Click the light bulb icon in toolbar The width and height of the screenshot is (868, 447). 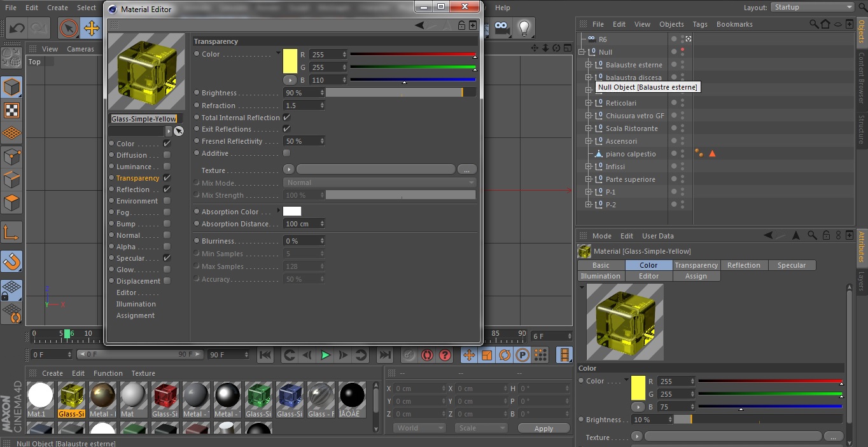coord(524,27)
